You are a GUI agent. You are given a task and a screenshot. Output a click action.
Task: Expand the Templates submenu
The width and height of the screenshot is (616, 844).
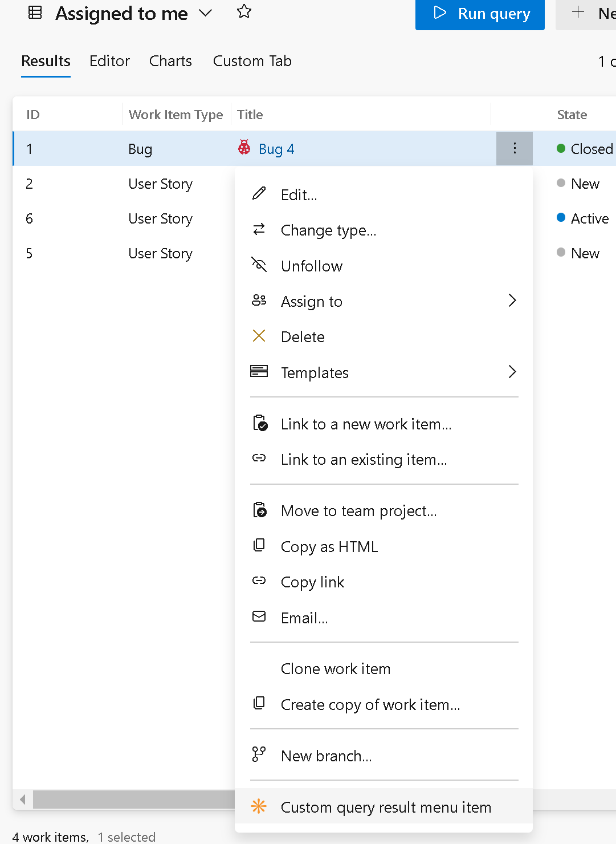[512, 371]
